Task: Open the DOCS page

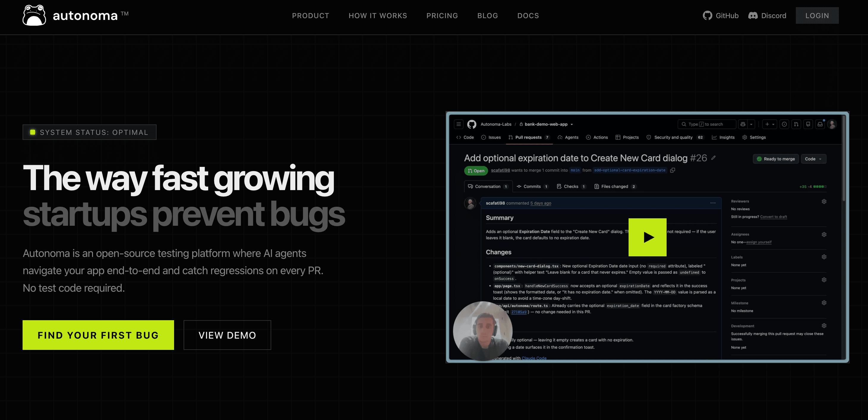Action: pyautogui.click(x=528, y=15)
